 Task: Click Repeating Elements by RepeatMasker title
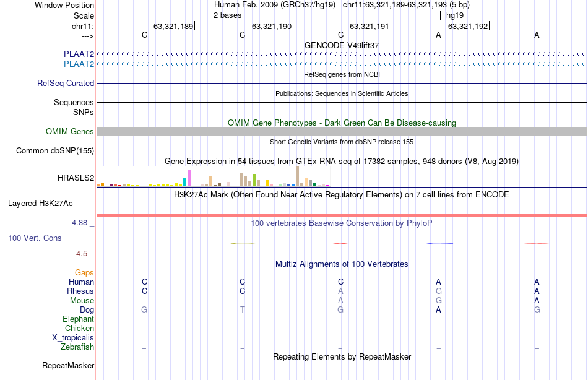(x=342, y=356)
